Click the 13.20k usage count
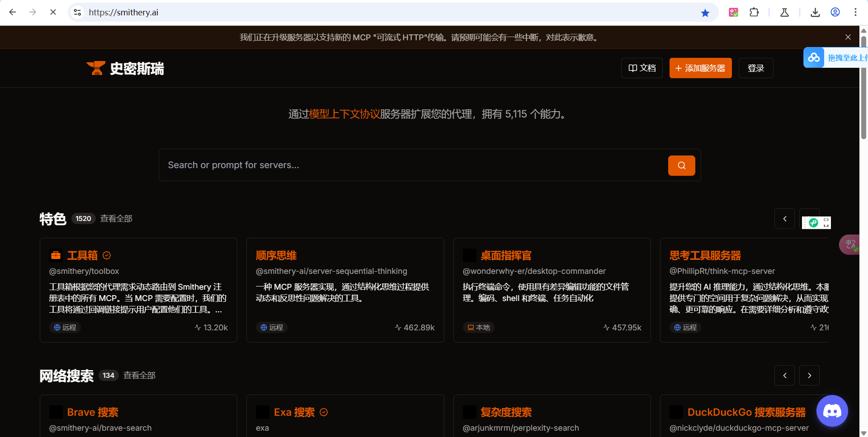 [211, 327]
